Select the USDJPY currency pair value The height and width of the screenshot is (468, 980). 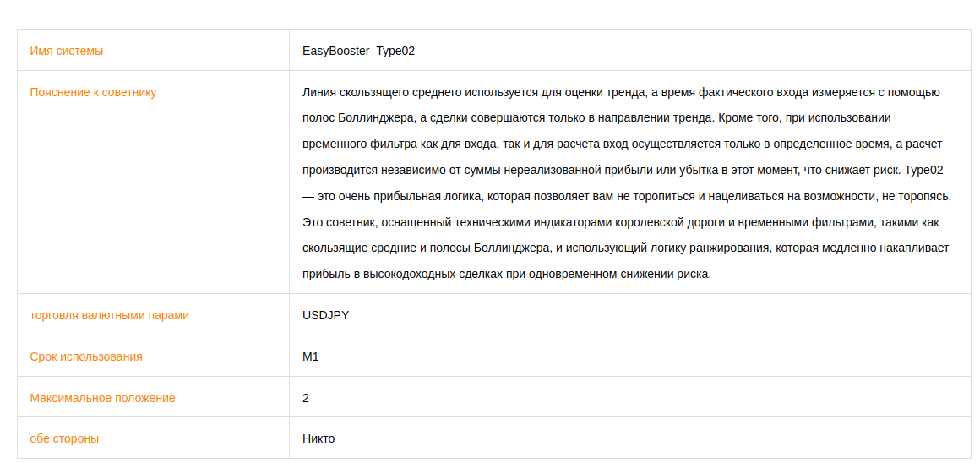click(325, 316)
